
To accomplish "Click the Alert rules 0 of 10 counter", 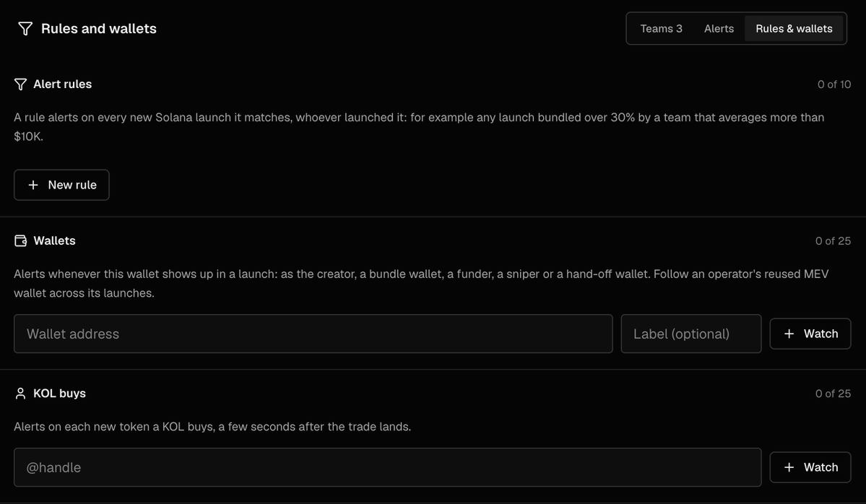I will (834, 84).
